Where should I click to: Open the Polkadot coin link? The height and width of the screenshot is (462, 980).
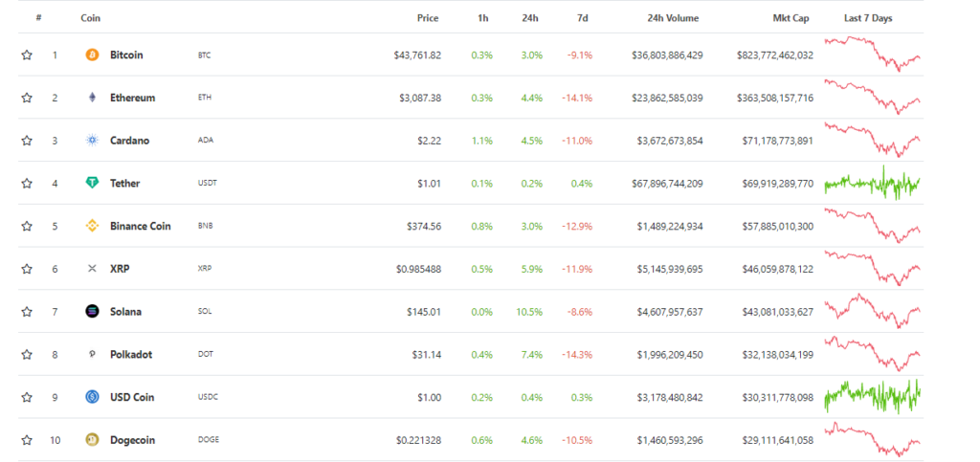[131, 355]
